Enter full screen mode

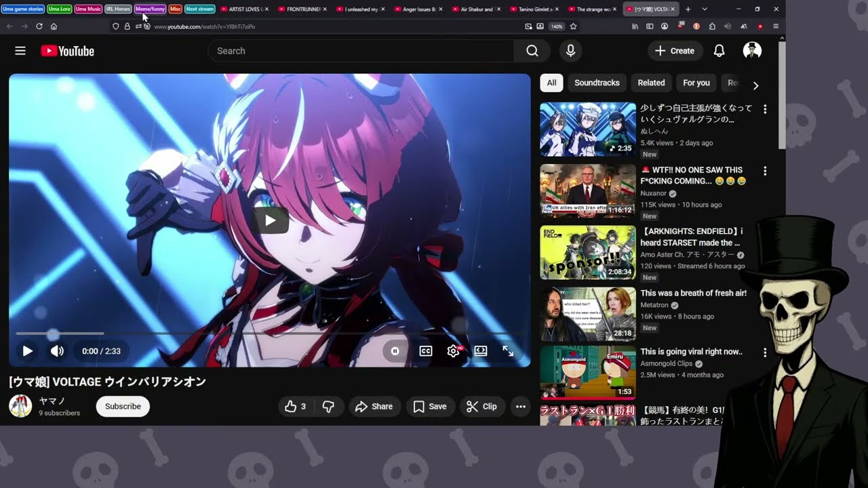[508, 351]
